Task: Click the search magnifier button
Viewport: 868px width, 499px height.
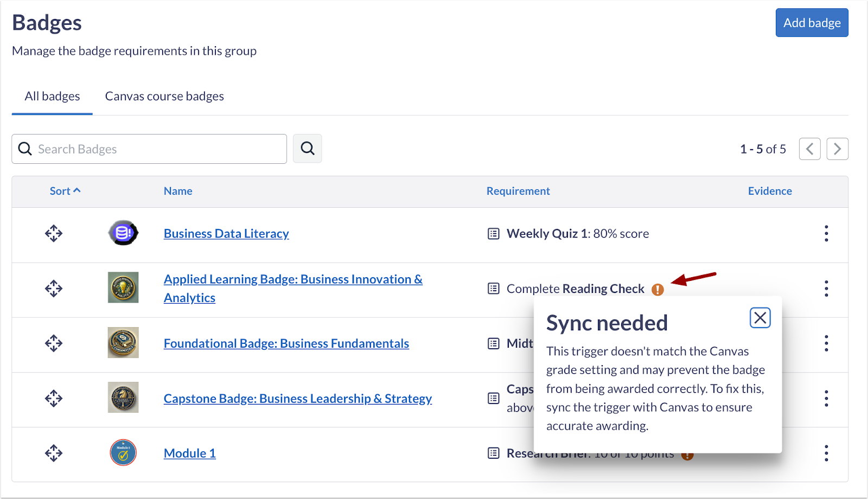Action: point(307,149)
